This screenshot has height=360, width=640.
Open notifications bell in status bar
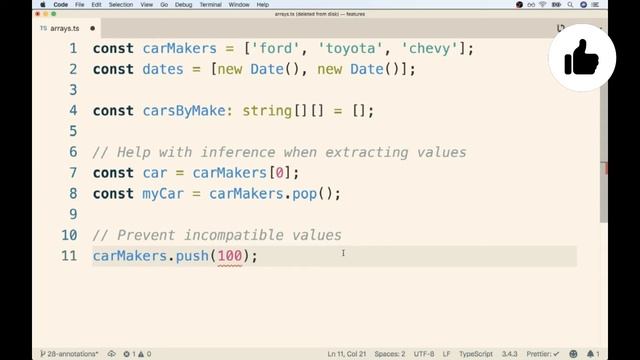(593, 354)
